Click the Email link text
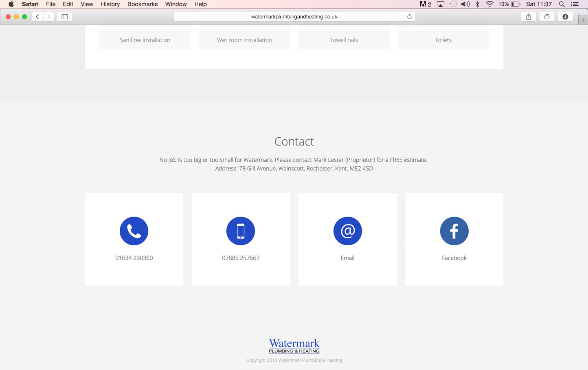Screen dimensions: 588x370 347,258
